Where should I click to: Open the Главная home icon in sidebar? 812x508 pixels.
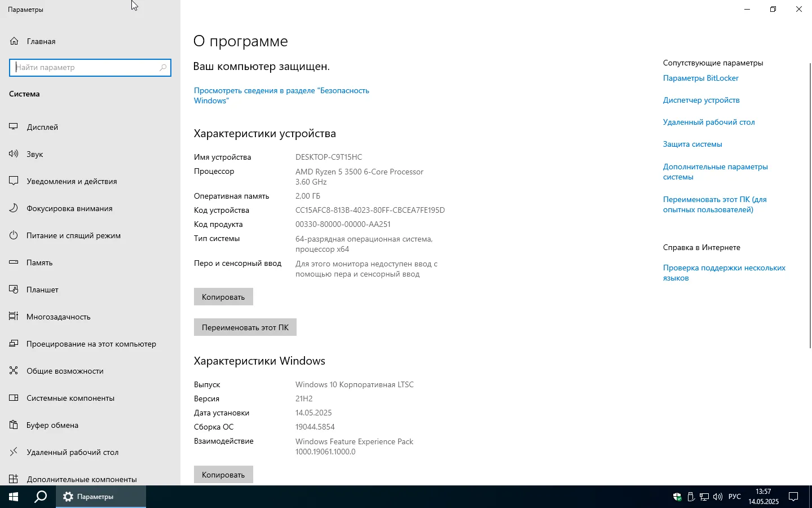click(14, 41)
